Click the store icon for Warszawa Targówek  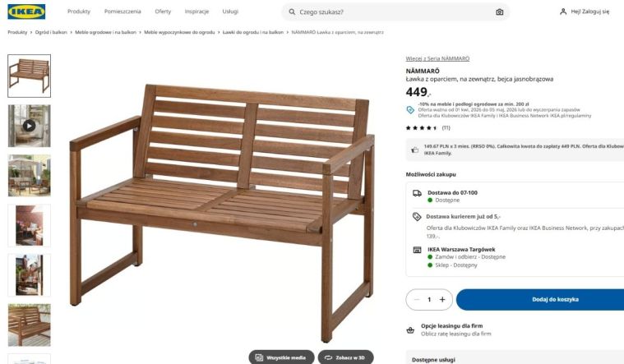pos(417,250)
